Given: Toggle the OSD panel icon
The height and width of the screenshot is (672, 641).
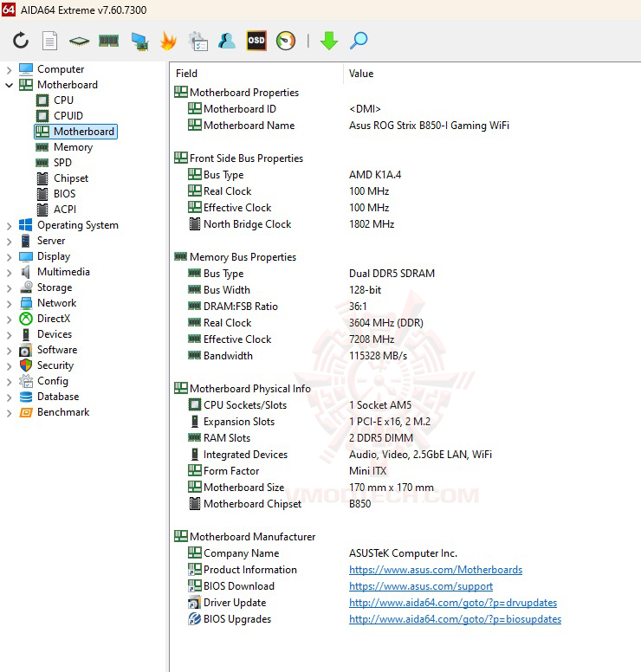Looking at the screenshot, I should [256, 41].
